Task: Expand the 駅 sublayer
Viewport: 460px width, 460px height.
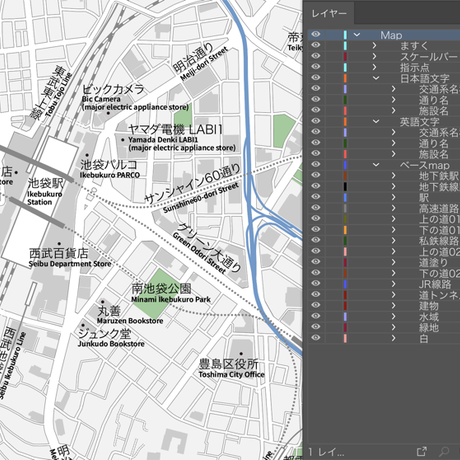Action: tap(393, 197)
